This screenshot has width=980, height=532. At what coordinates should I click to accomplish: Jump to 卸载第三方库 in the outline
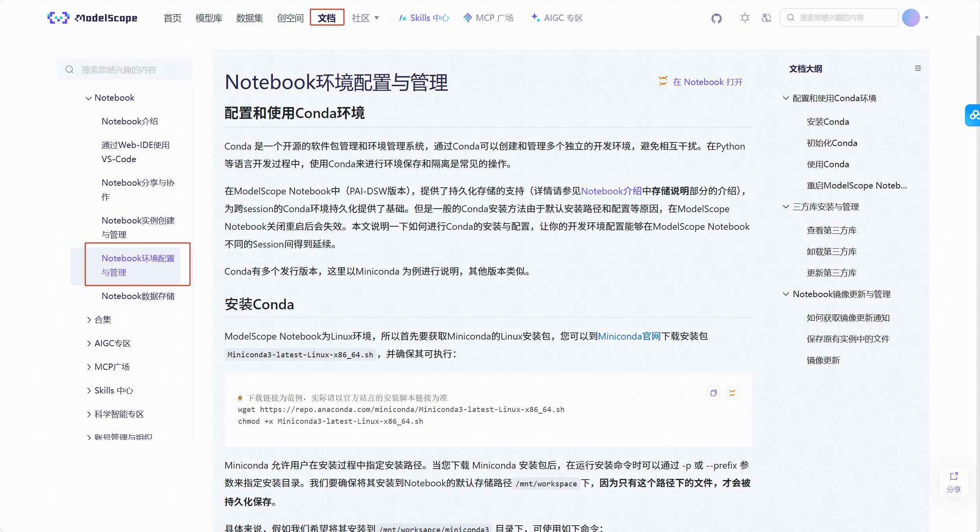[832, 251]
